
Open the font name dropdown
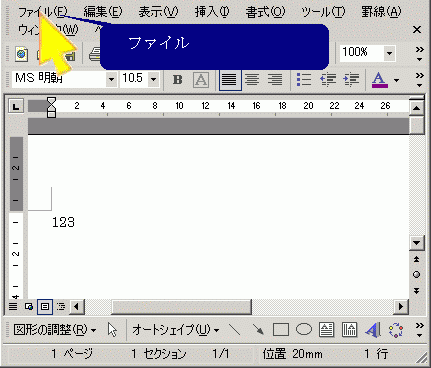click(111, 79)
